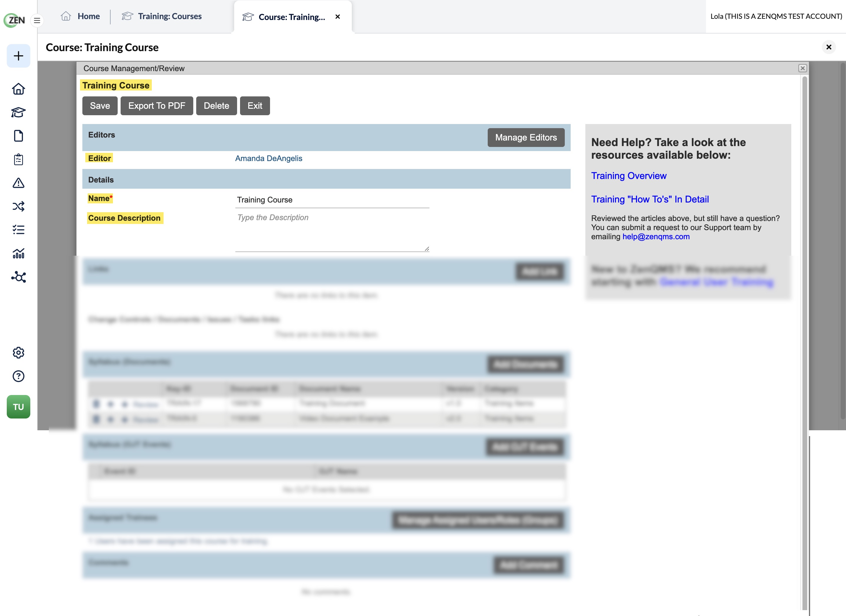Screen dimensions: 846x616
Task: Toggle the hamburger sidebar menu button
Action: tap(37, 20)
